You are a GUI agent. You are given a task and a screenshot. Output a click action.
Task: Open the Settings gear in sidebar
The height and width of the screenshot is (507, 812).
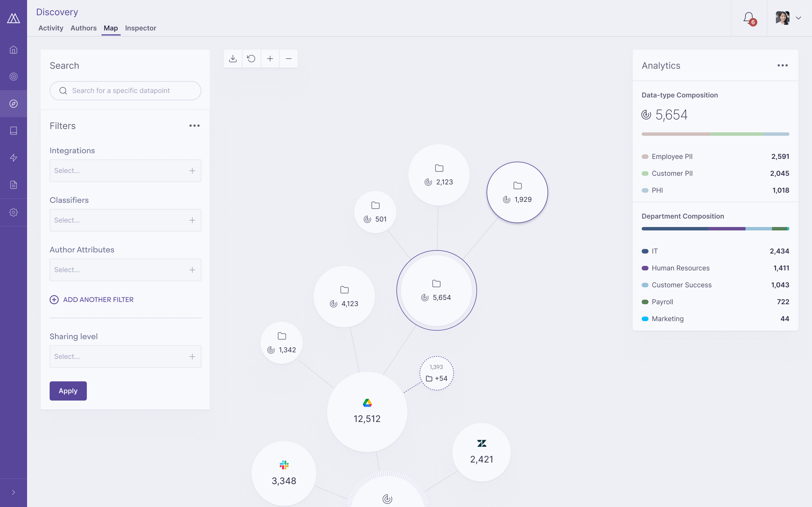13,212
